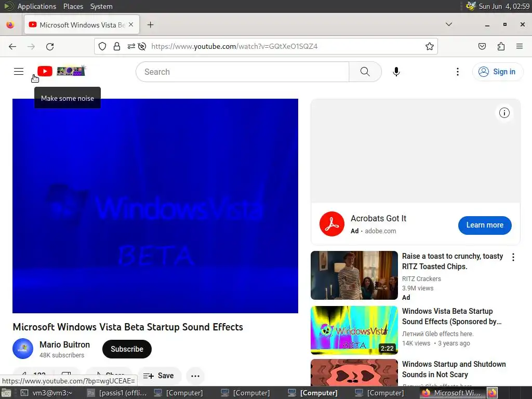Open the Applications menu
Viewport: 532px width, 399px height.
tap(37, 6)
